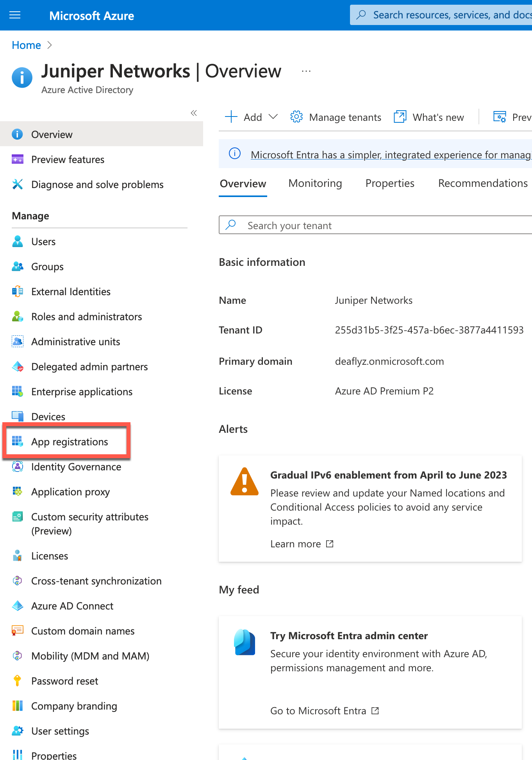Click the Users icon in sidebar
This screenshot has width=532, height=760.
(x=18, y=242)
